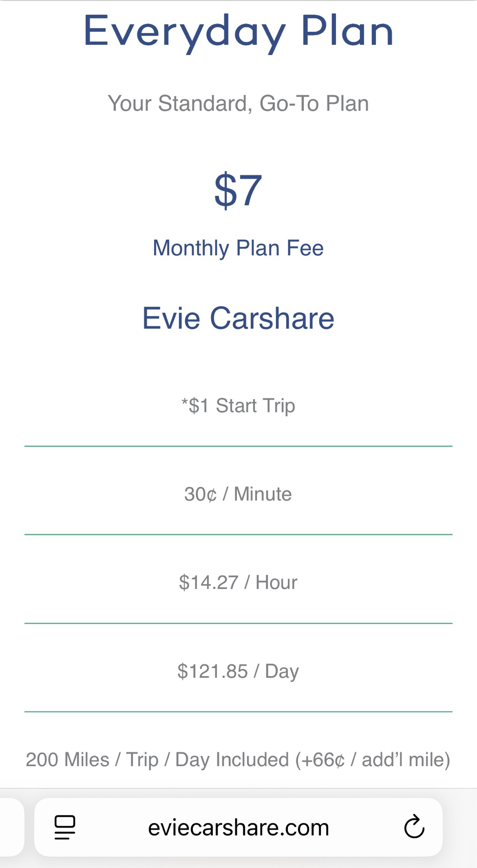This screenshot has height=868, width=477.
Task: Switch to the adjacent tab card at the bottom-left edge
Action: tap(10, 827)
